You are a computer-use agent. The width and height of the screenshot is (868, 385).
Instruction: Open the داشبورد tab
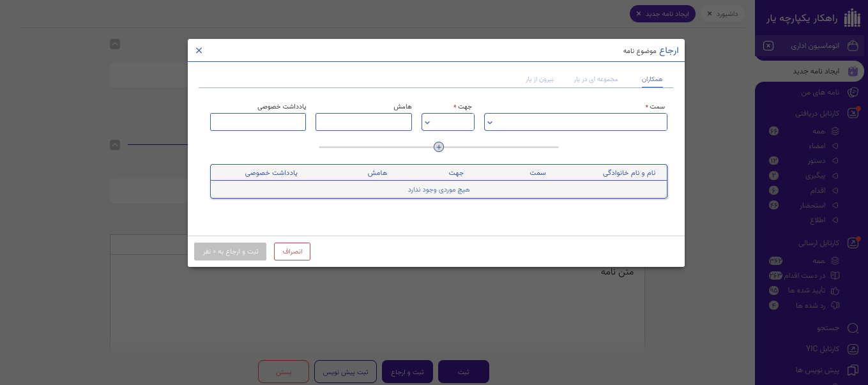coord(727,13)
